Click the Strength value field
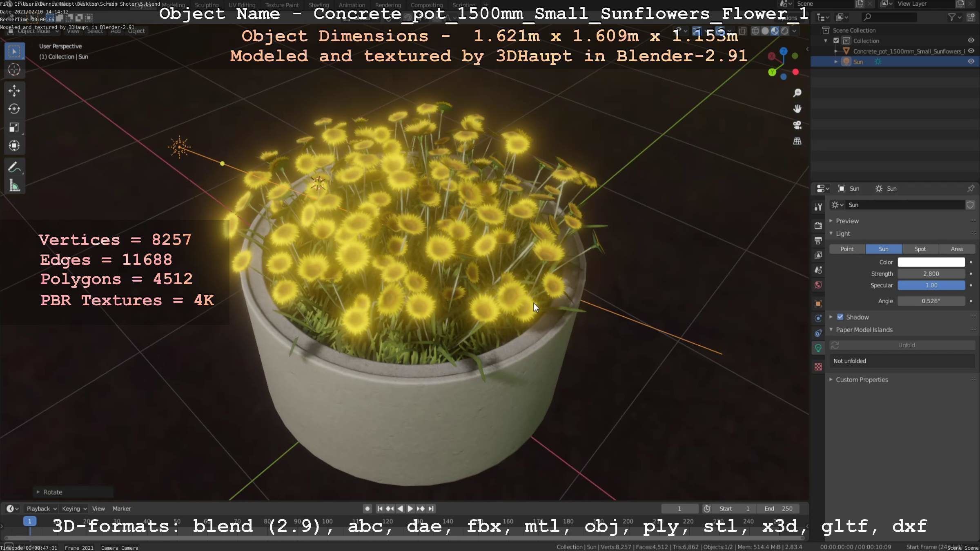Image resolution: width=980 pixels, height=551 pixels. point(931,274)
